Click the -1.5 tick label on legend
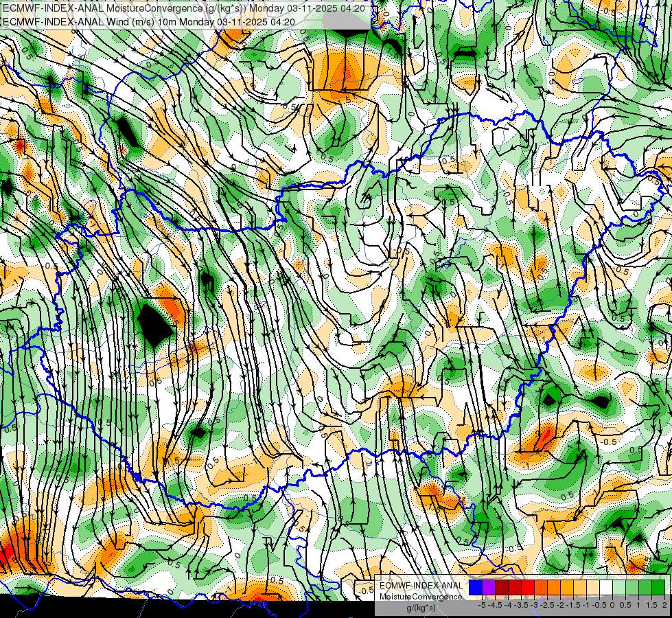Image resolution: width=672 pixels, height=618 pixels. click(573, 605)
